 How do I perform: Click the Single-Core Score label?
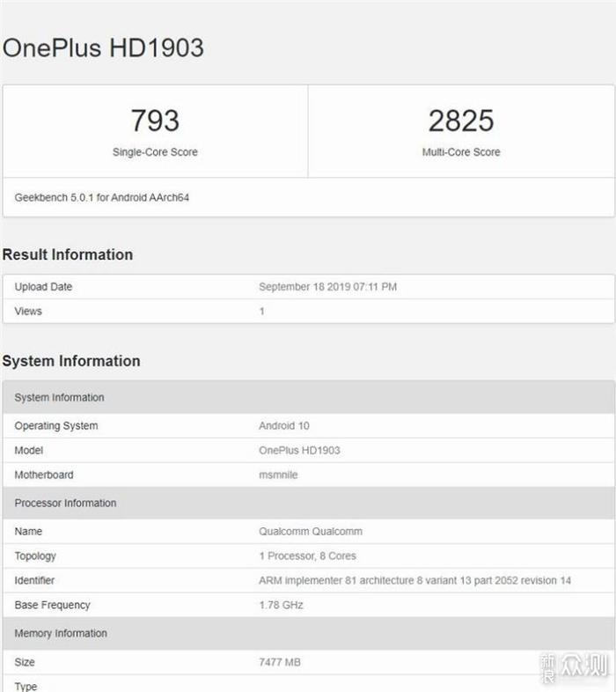(155, 151)
